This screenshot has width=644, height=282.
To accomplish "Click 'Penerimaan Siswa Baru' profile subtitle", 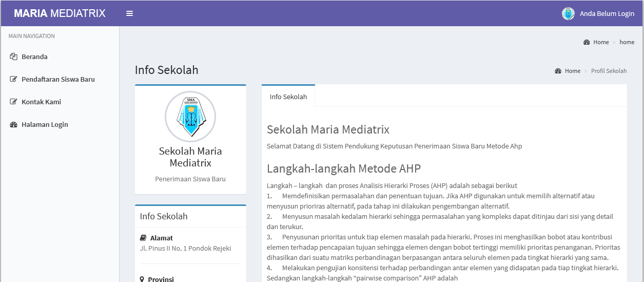I will [190, 179].
